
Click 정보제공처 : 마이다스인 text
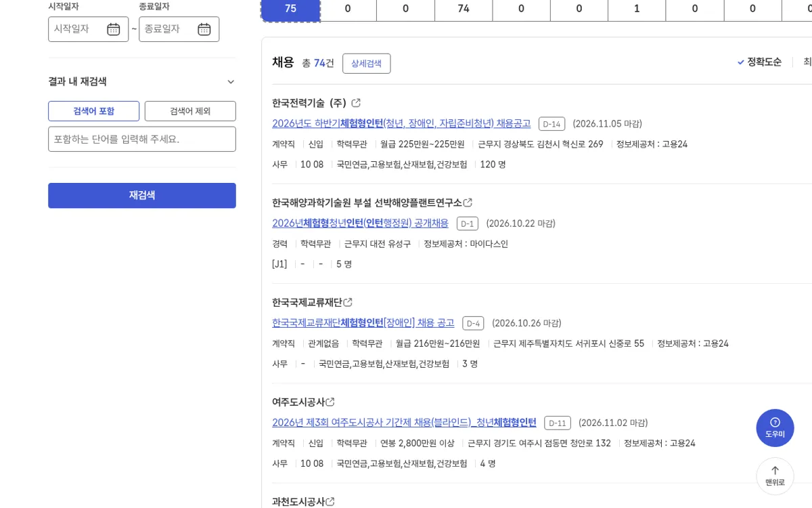tap(466, 244)
